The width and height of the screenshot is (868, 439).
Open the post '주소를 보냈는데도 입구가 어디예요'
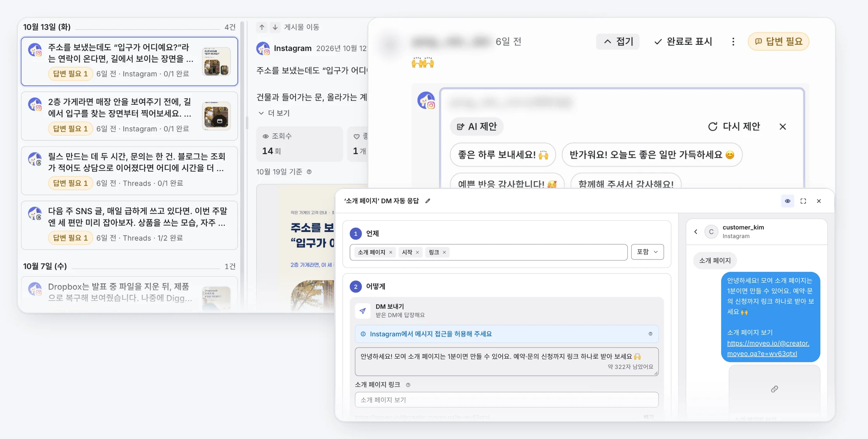click(x=129, y=61)
